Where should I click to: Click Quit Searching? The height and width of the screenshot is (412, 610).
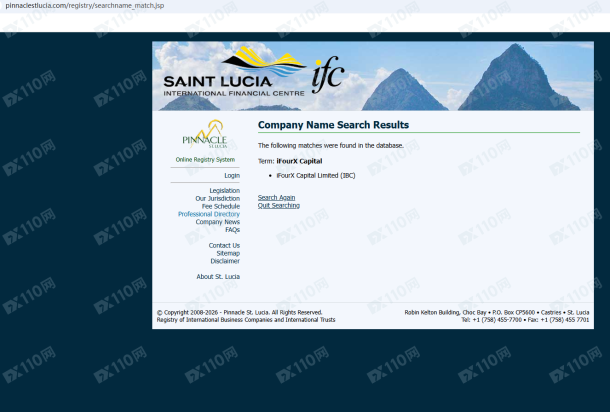coord(279,205)
